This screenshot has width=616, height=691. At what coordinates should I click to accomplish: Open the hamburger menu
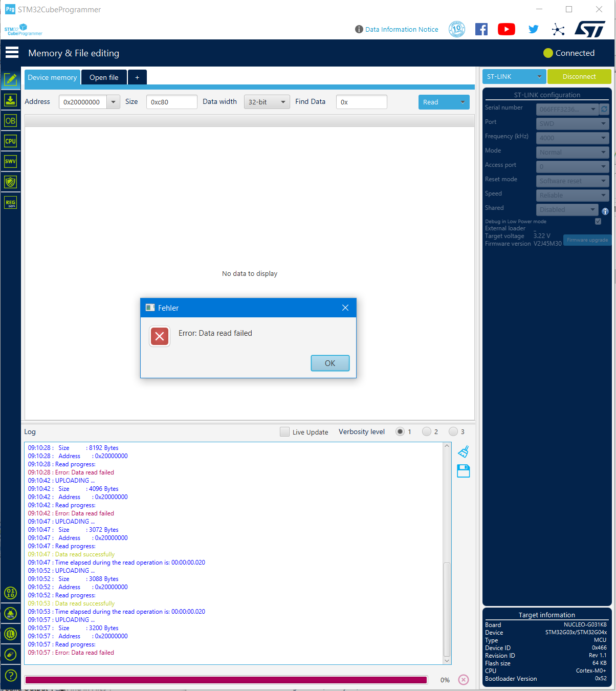pyautogui.click(x=12, y=52)
